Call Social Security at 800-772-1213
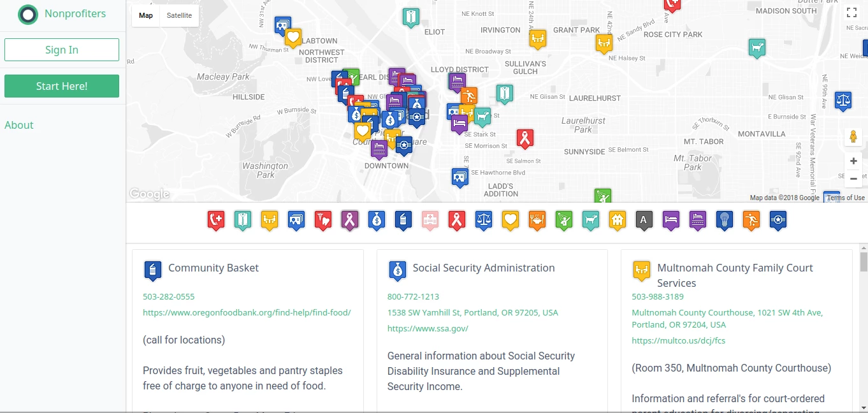Viewport: 868px width, 413px height. (413, 296)
